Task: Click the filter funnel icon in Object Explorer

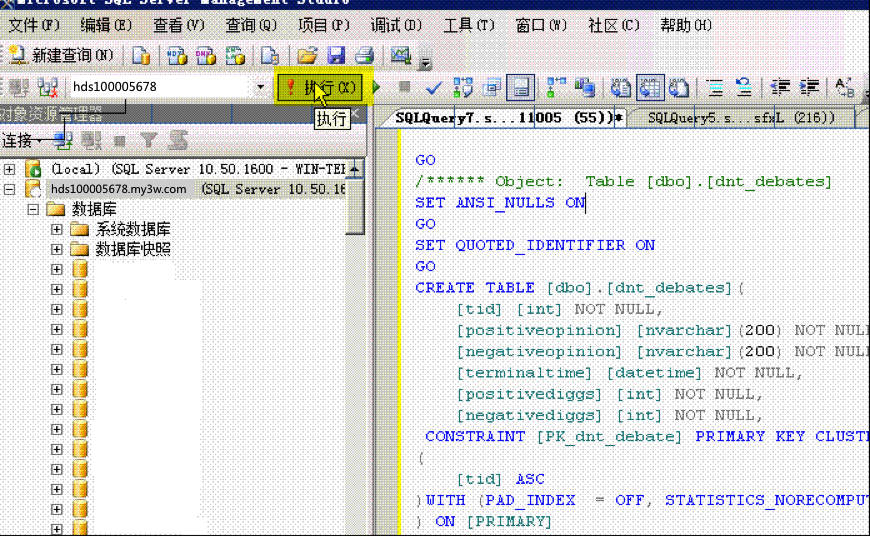Action: tap(148, 140)
